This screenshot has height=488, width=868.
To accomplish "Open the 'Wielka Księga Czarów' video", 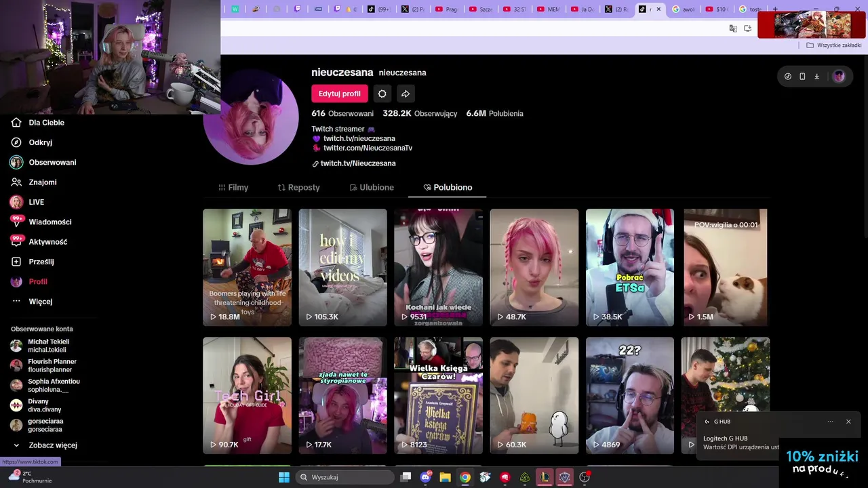I will coord(439,396).
